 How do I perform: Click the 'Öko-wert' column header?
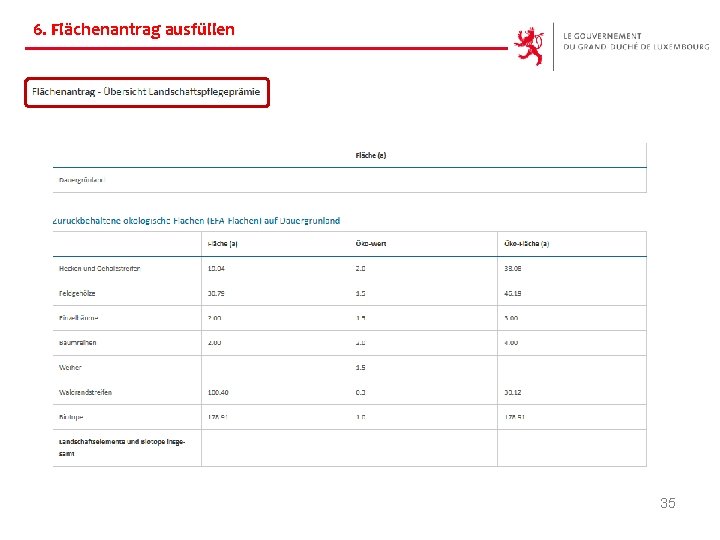click(371, 244)
